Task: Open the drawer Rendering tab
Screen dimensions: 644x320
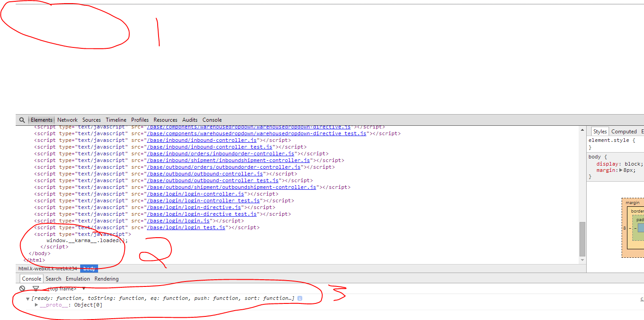Action: (107, 279)
